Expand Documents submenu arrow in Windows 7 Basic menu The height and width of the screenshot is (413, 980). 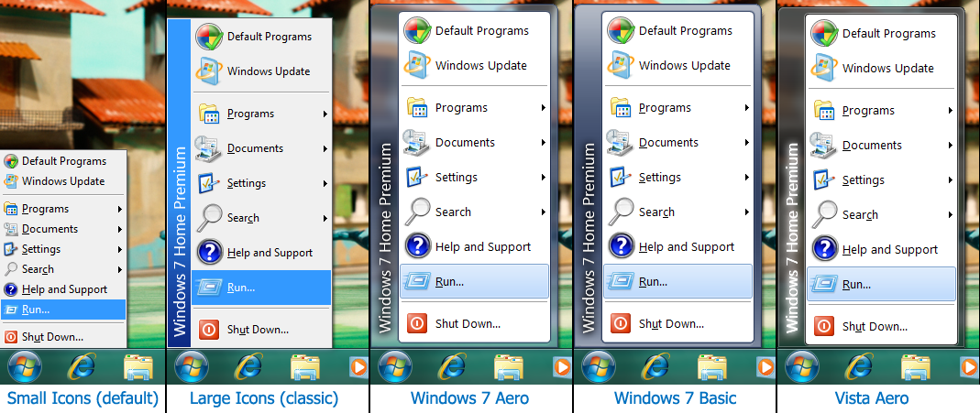747,143
